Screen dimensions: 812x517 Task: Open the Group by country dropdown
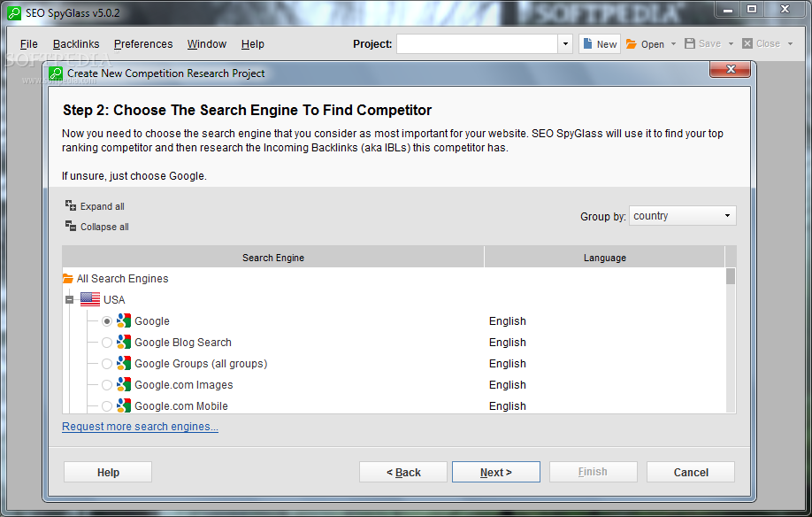(x=682, y=216)
